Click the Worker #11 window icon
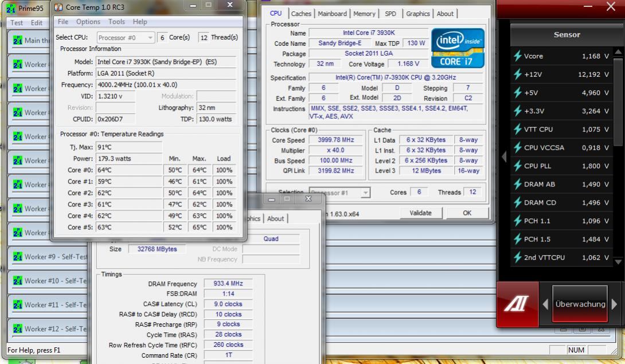The image size is (625, 364). click(18, 304)
